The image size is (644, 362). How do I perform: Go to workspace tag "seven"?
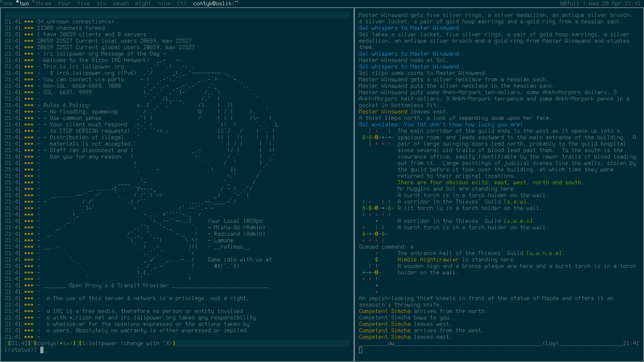[120, 3]
